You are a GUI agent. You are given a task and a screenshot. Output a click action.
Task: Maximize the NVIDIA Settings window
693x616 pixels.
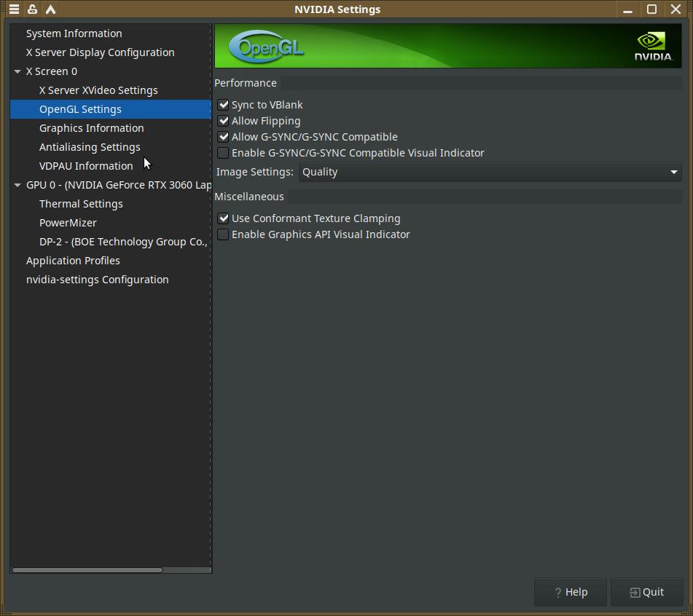point(651,9)
